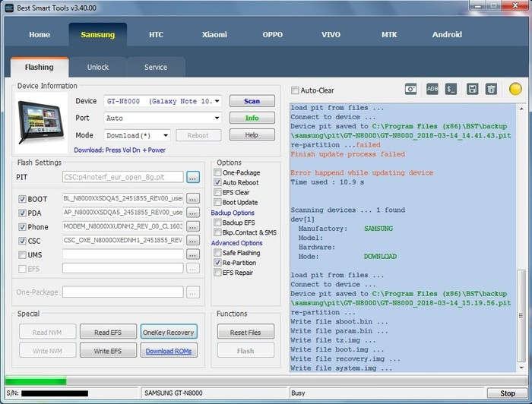This screenshot has width=532, height=404.
Task: Enable the Backup EFS checkbox
Action: (x=217, y=223)
